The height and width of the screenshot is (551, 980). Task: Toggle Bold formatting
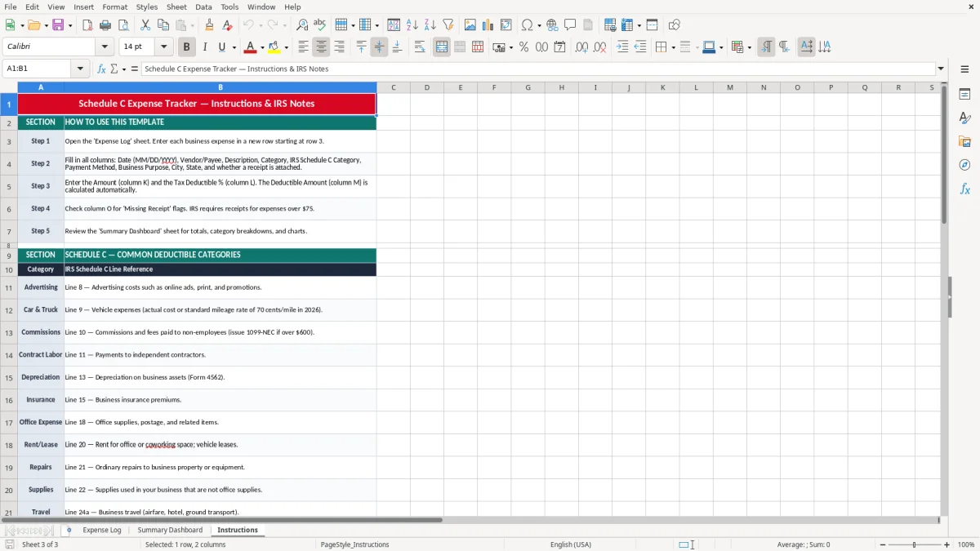pos(186,47)
